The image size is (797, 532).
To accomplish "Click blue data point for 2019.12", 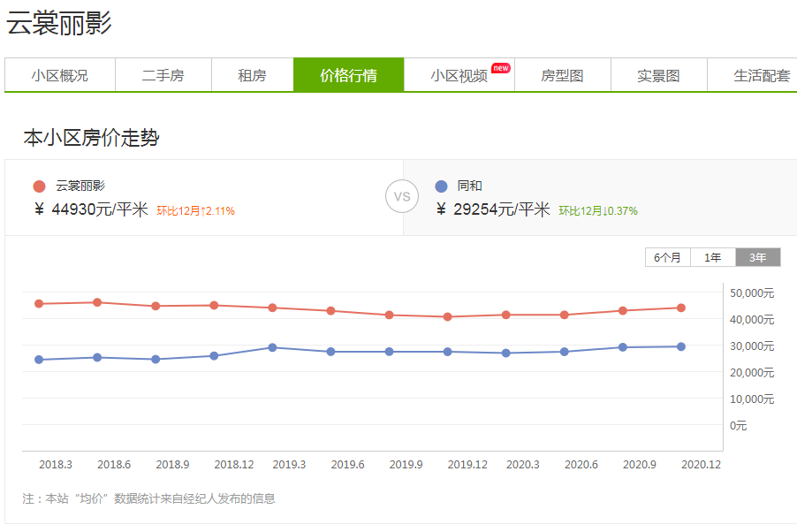I will [x=448, y=352].
